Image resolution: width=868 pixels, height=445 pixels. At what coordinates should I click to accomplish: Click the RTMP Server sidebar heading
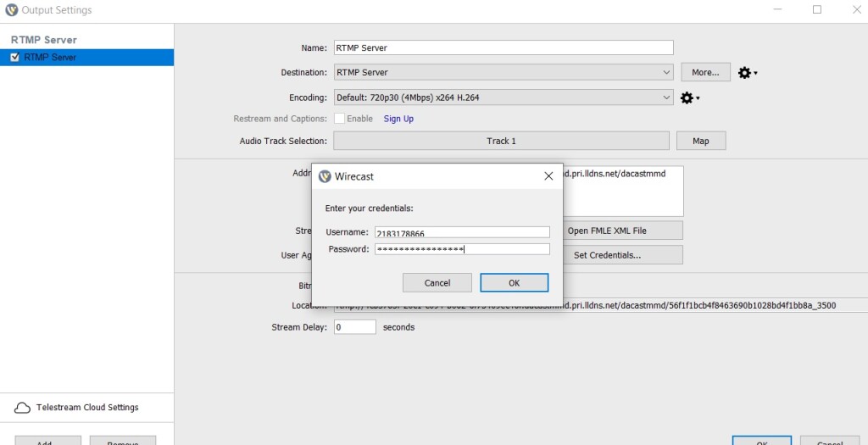[44, 40]
